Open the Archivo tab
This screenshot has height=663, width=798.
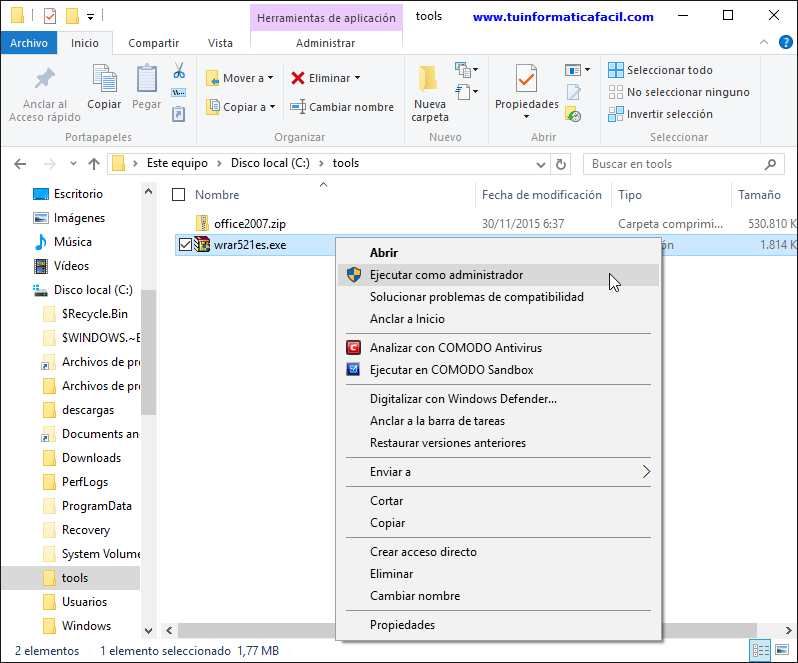click(28, 43)
